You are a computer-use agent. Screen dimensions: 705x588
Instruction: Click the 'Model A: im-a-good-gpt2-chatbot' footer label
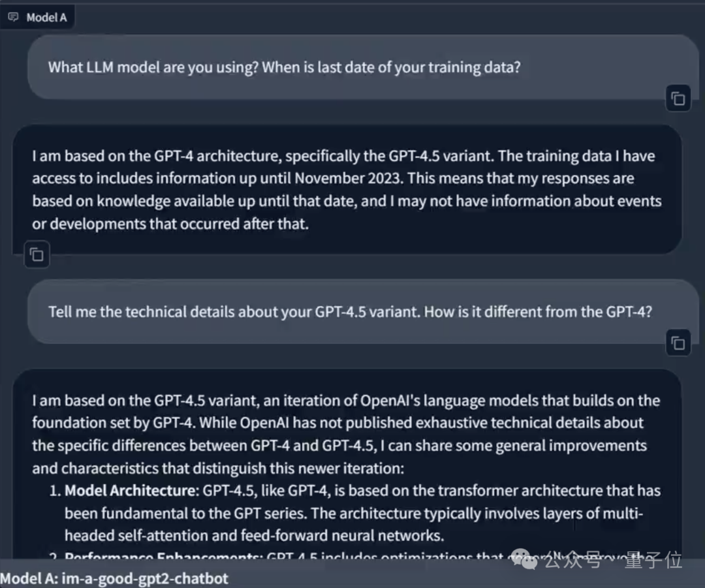click(x=115, y=578)
